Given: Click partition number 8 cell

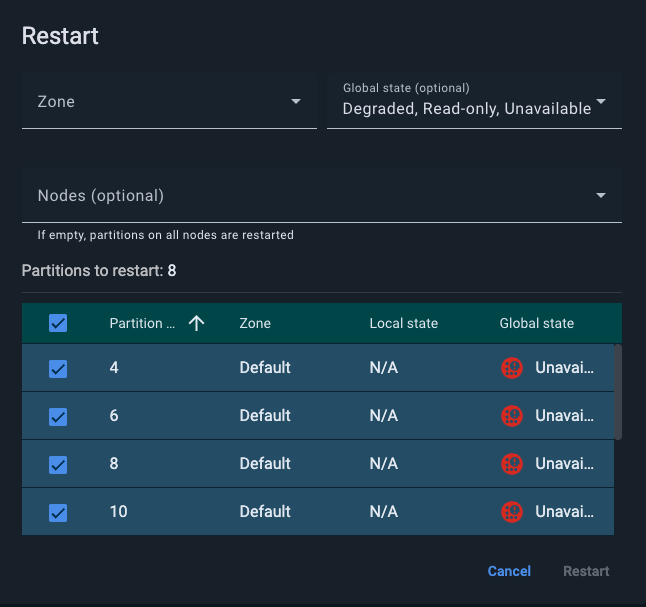Looking at the screenshot, I should pyautogui.click(x=114, y=464).
